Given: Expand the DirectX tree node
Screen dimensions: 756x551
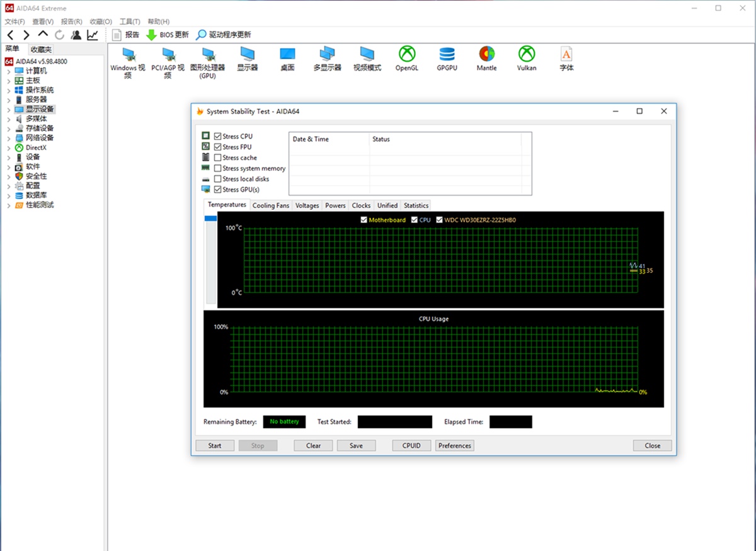Looking at the screenshot, I should coord(9,148).
